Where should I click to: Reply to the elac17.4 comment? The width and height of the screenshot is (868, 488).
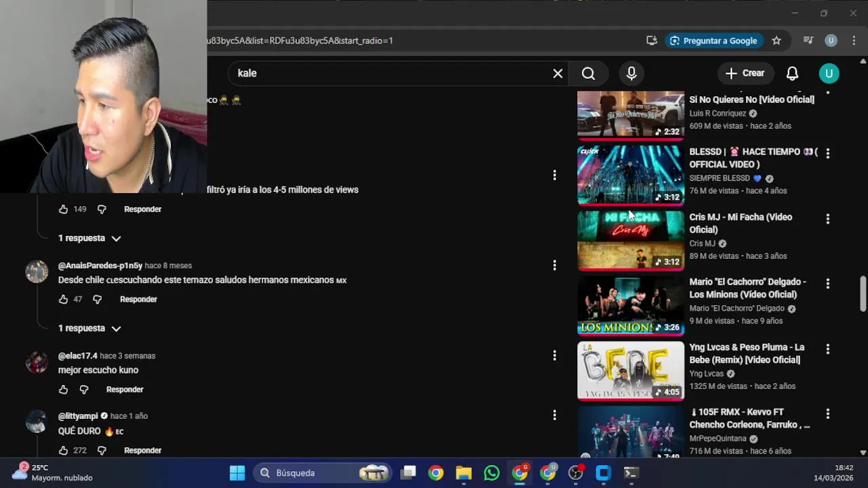coord(125,390)
